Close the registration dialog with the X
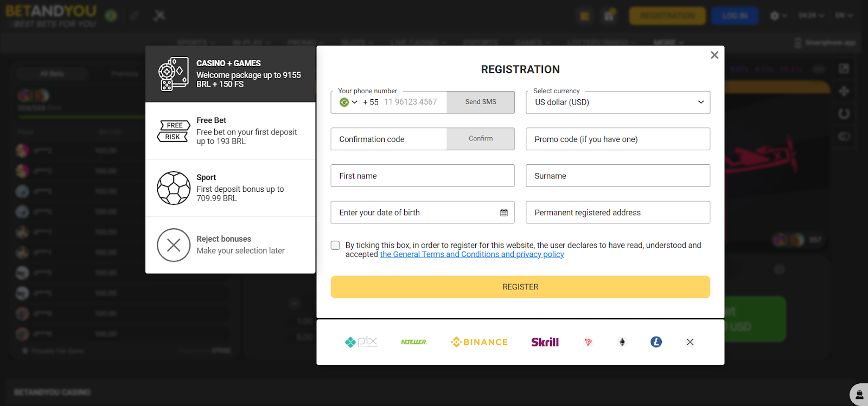868x406 pixels. point(714,55)
